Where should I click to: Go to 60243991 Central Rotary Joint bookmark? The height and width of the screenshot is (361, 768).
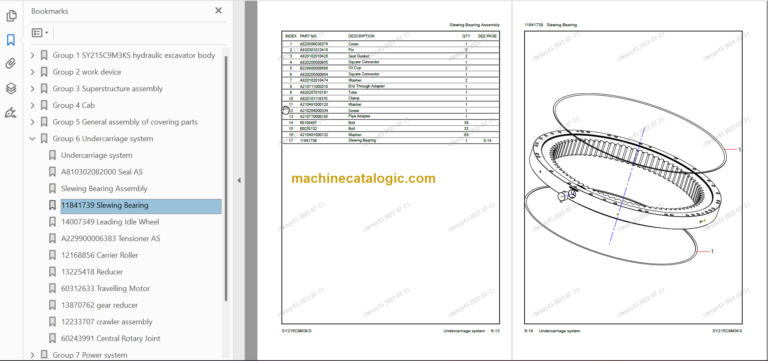111,338
